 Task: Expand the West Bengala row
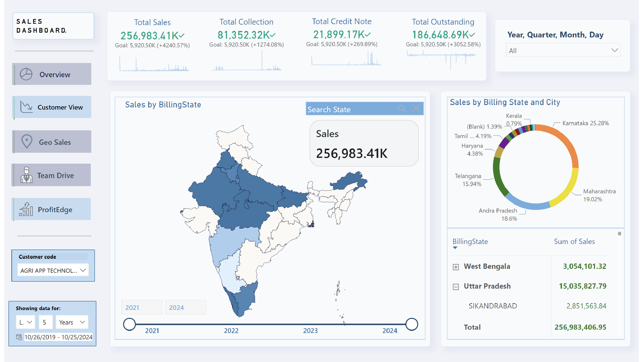pos(455,267)
